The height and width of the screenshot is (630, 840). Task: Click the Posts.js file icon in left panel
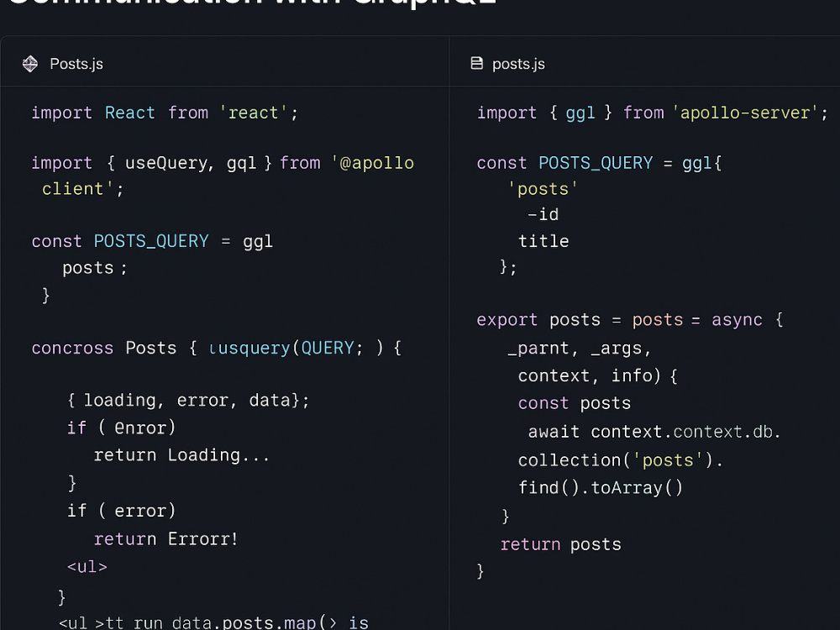[30, 64]
